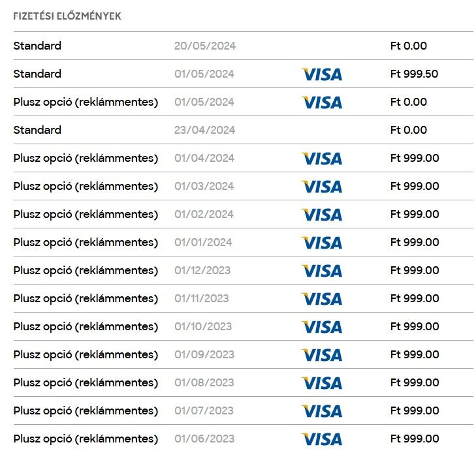Click VISA logo on the 01/01/2024 row
The image size is (476, 464).
click(x=322, y=243)
